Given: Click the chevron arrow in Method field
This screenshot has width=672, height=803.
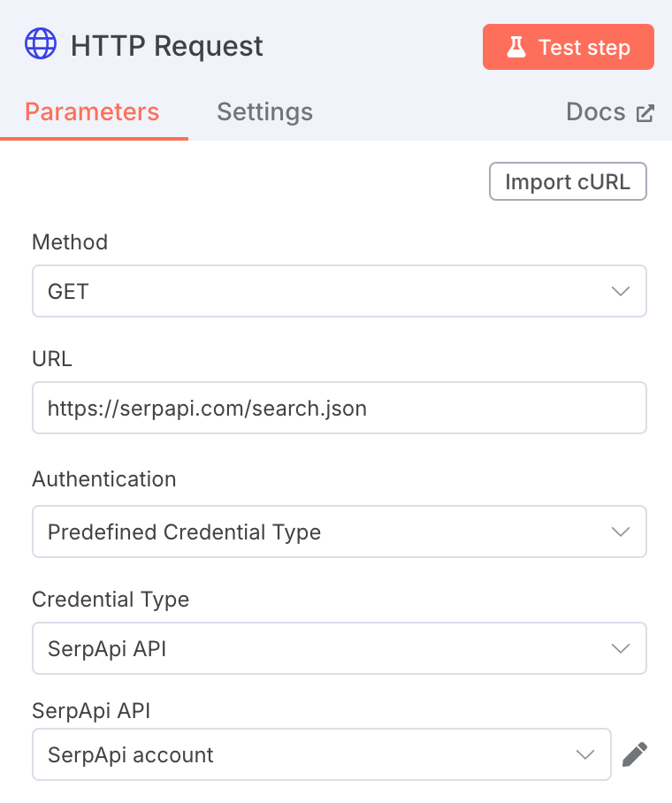Looking at the screenshot, I should [620, 291].
